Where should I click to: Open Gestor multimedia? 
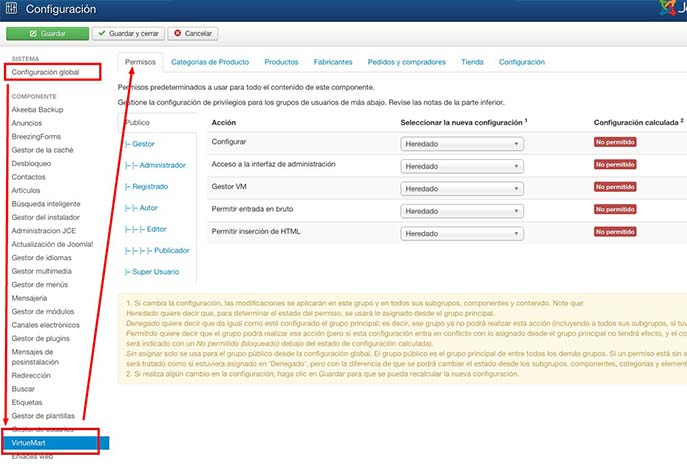point(42,271)
